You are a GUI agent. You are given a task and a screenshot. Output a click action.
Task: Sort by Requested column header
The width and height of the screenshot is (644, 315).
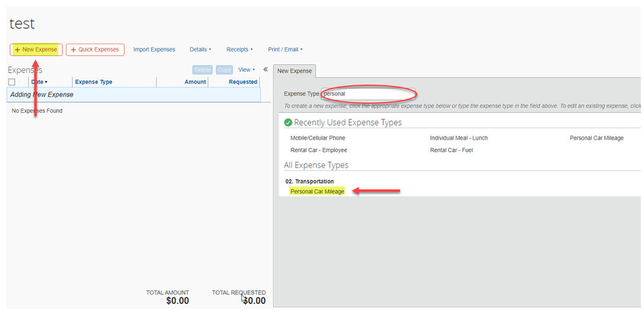(243, 82)
